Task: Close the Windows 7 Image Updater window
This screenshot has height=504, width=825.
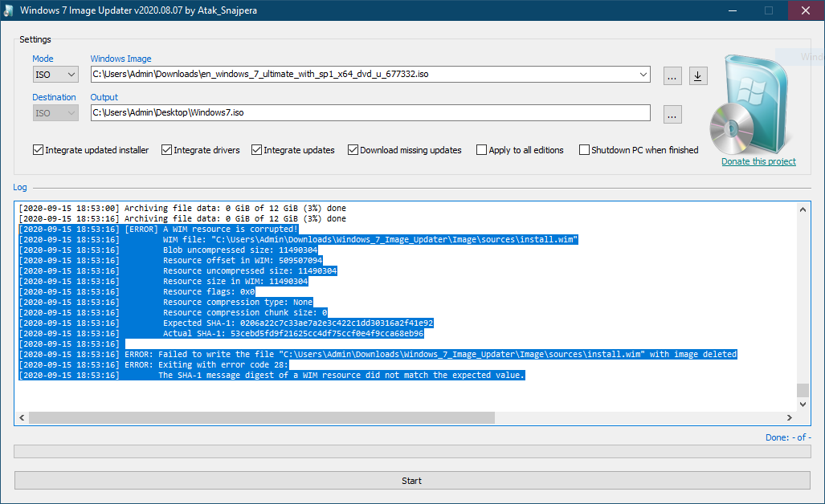Action: pyautogui.click(x=806, y=10)
